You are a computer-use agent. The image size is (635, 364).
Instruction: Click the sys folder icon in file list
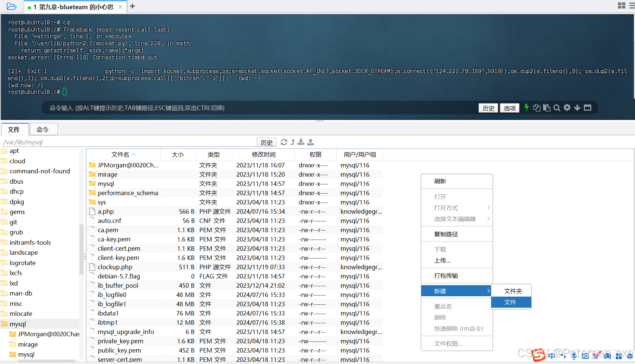coord(92,202)
